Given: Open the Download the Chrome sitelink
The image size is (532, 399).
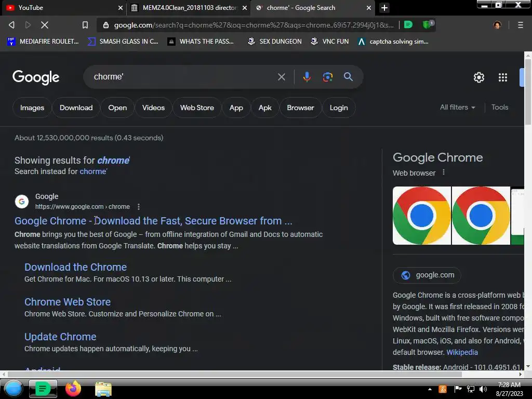Looking at the screenshot, I should (x=75, y=267).
